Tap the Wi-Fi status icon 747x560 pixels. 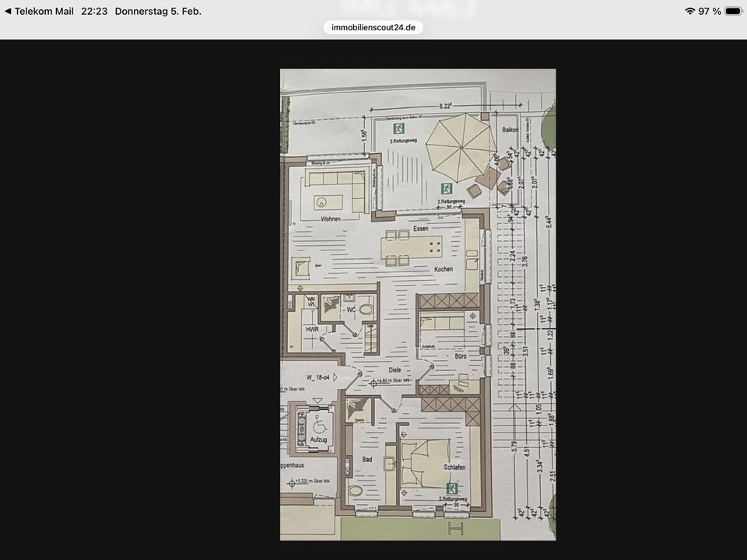(689, 12)
